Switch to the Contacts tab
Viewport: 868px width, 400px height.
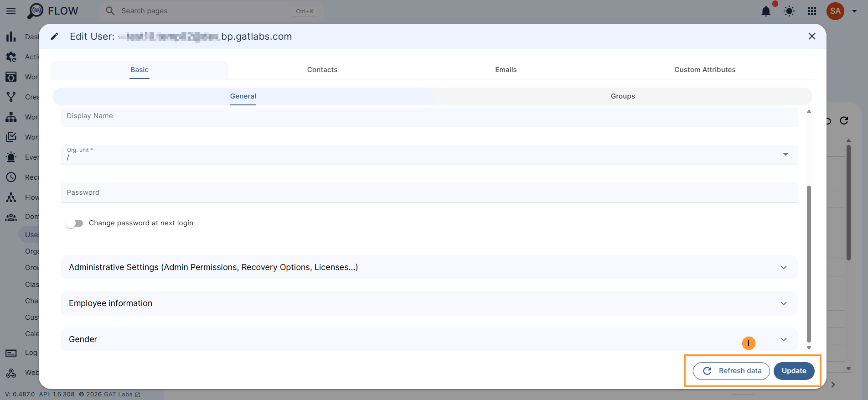coord(322,70)
